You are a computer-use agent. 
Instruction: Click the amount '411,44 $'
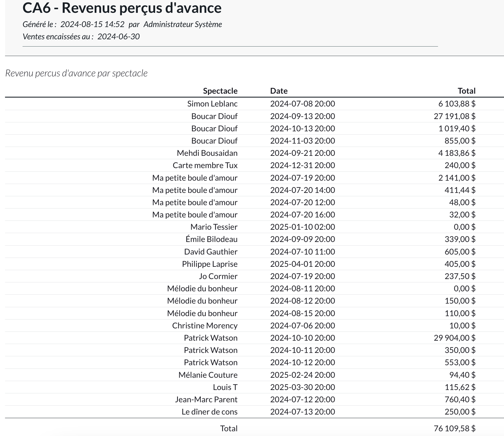pyautogui.click(x=460, y=190)
